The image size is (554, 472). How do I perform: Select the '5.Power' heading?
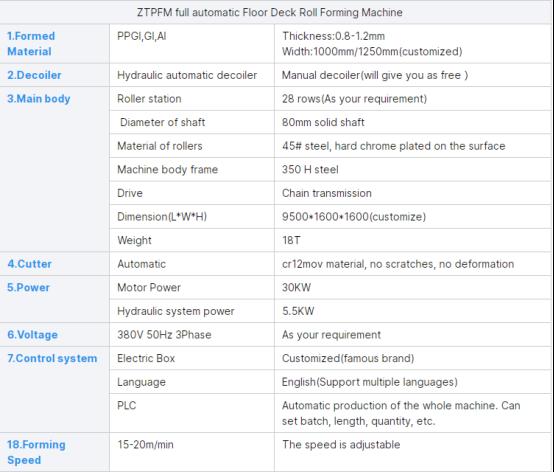[29, 288]
